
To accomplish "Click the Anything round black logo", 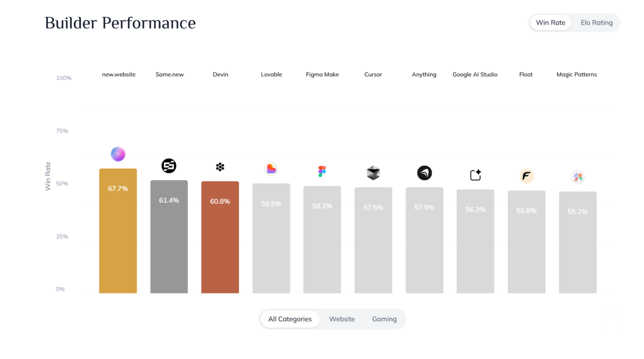I will tap(425, 173).
